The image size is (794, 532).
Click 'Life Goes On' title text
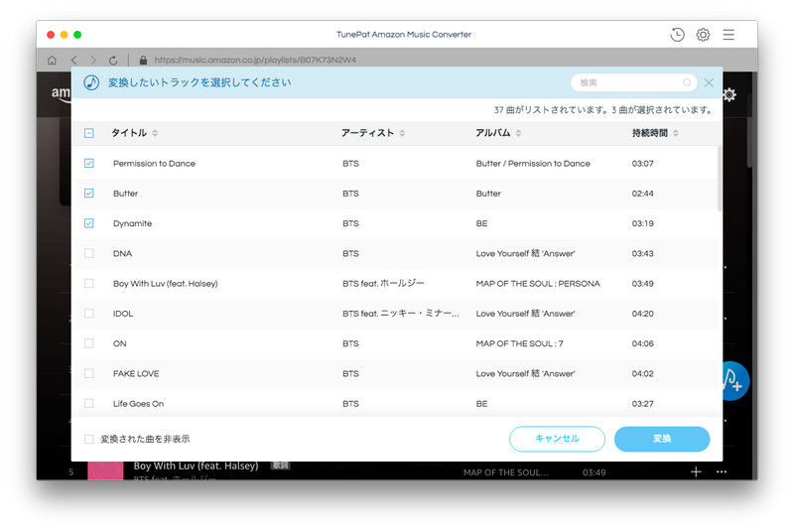[138, 404]
